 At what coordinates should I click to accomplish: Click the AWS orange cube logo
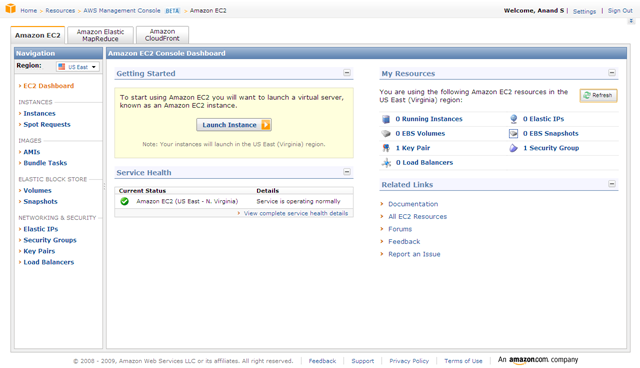(x=10, y=9)
